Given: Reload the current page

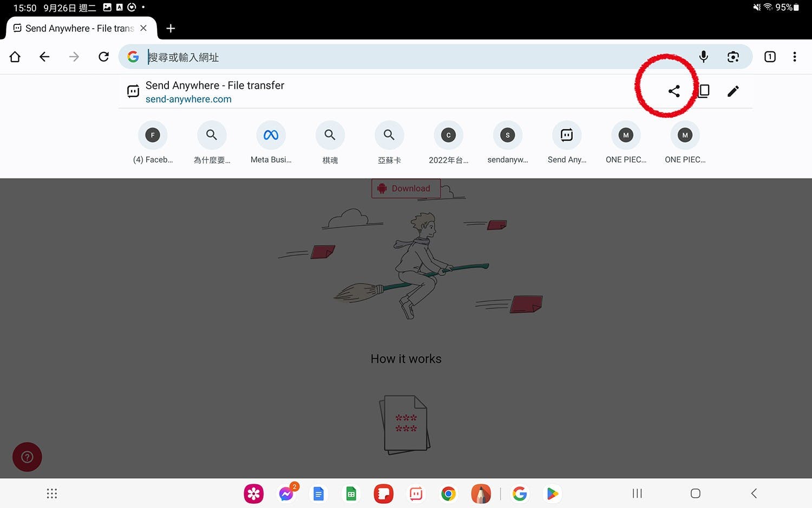Looking at the screenshot, I should [103, 57].
